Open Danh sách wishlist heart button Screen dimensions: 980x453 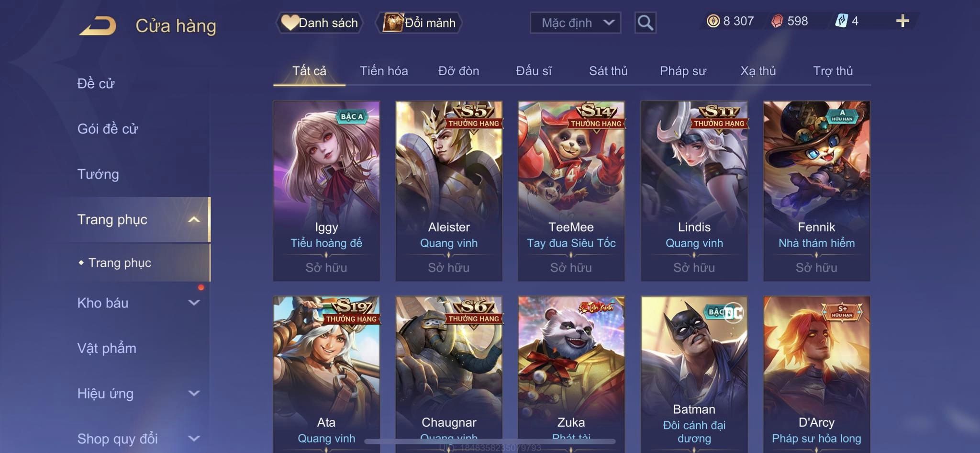319,23
